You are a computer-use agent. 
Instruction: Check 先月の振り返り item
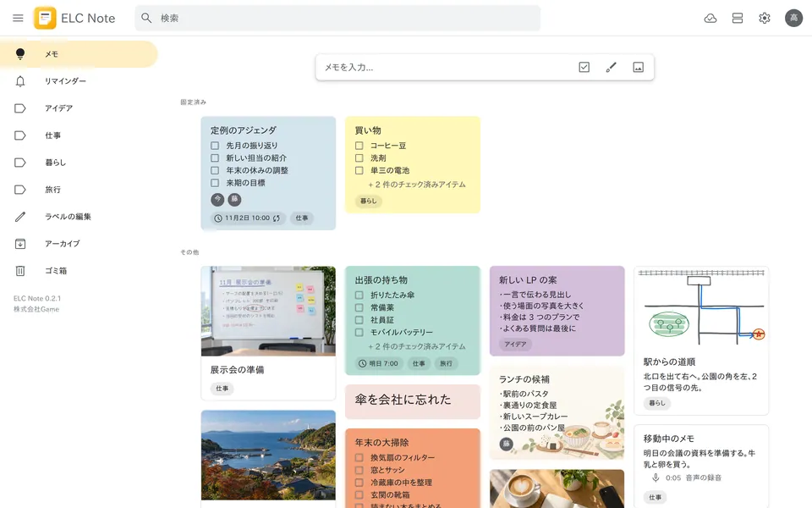click(x=215, y=146)
